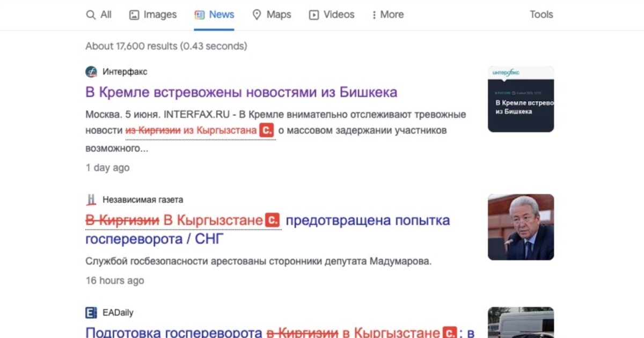Click the Независимая газета source favicon
Viewport: 644px width, 338px height.
91,200
